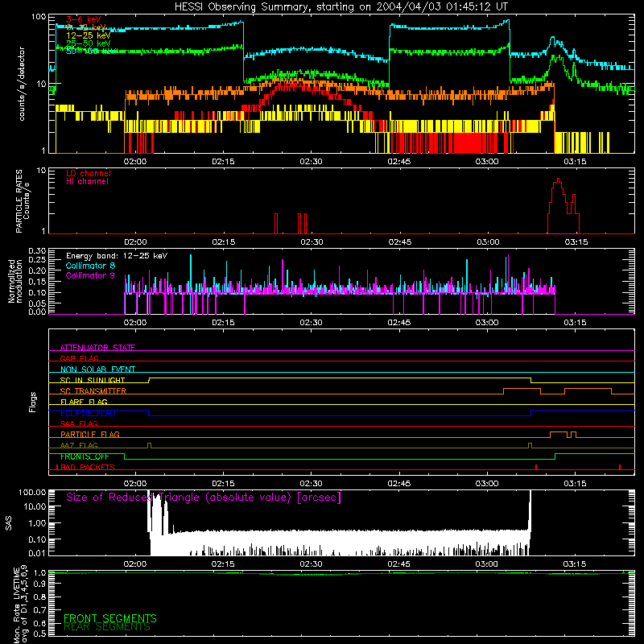Screen dimensions: 644x644
Task: Click the 0.9 y-axis value on livetime plot
Action: [x=39, y=584]
